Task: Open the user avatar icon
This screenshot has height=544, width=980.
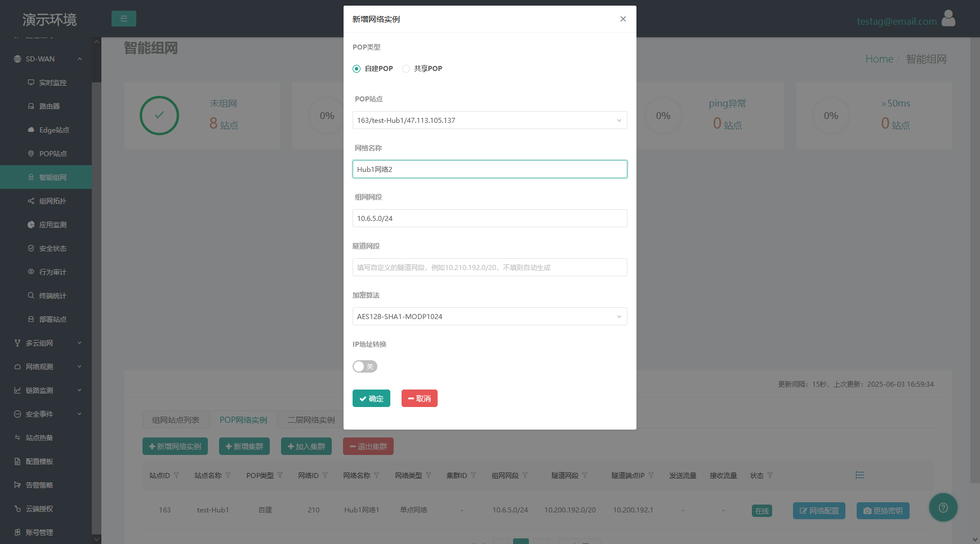Action: click(x=948, y=19)
